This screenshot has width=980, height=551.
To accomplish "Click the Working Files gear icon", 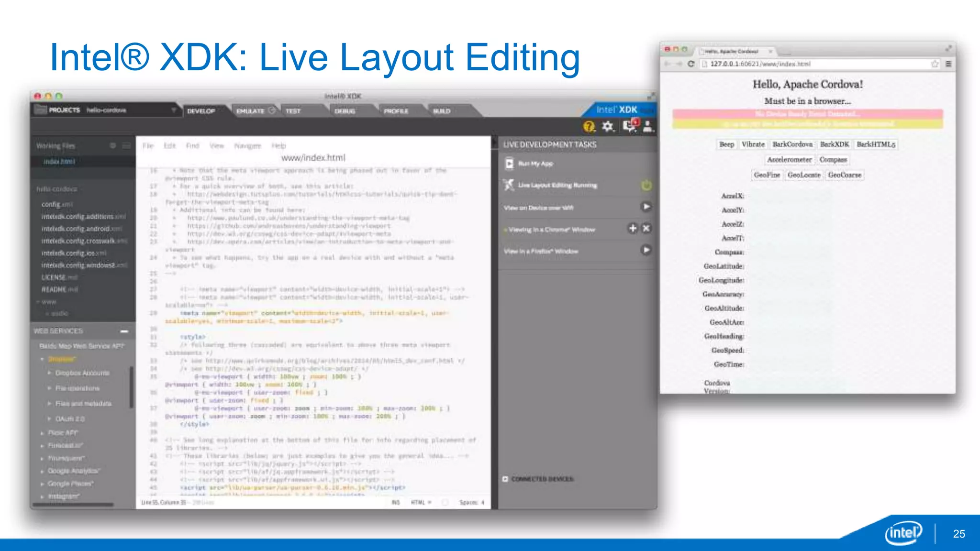I will [113, 145].
